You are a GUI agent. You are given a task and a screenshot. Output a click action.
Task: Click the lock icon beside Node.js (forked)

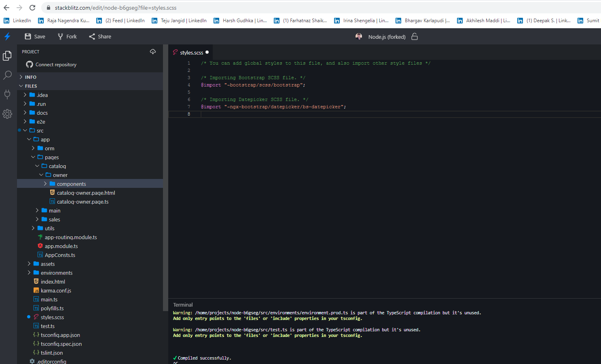pos(414,36)
